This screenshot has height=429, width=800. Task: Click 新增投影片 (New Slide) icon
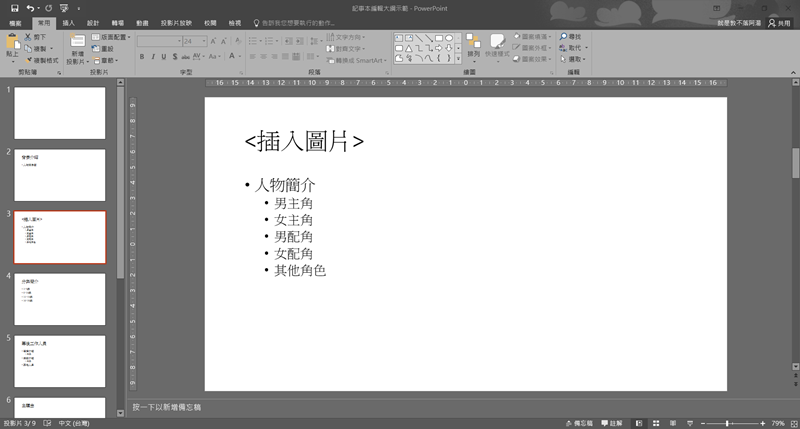coord(78,41)
